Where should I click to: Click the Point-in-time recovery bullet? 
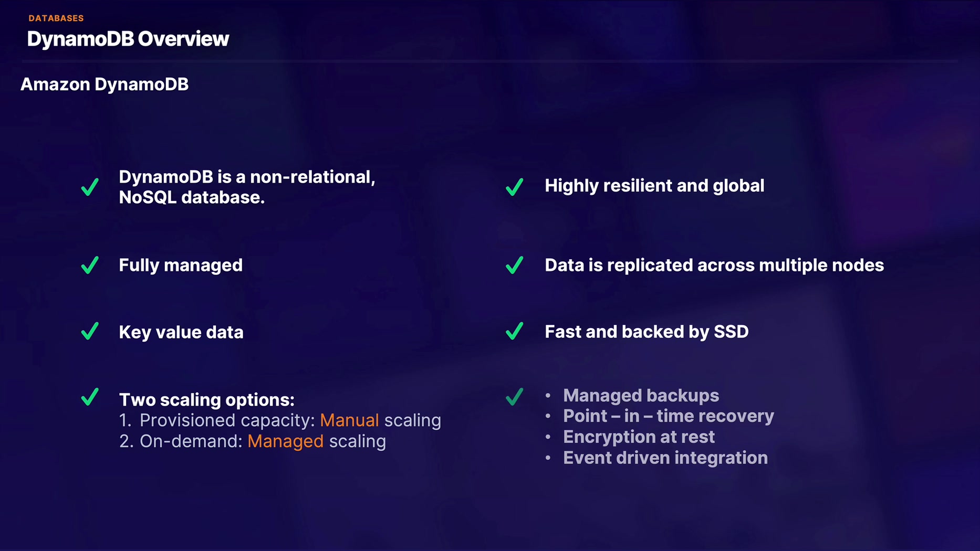coord(668,416)
